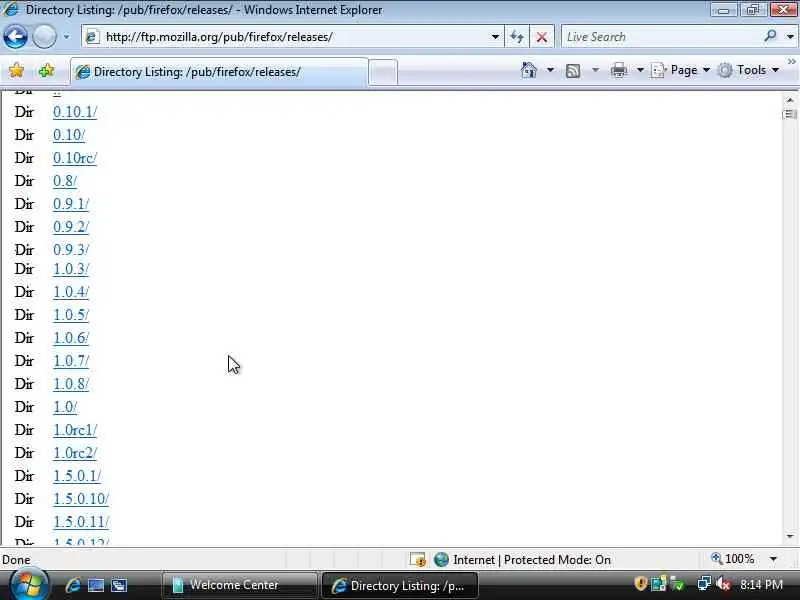Open the 1.0.7/ directory link

click(x=71, y=361)
